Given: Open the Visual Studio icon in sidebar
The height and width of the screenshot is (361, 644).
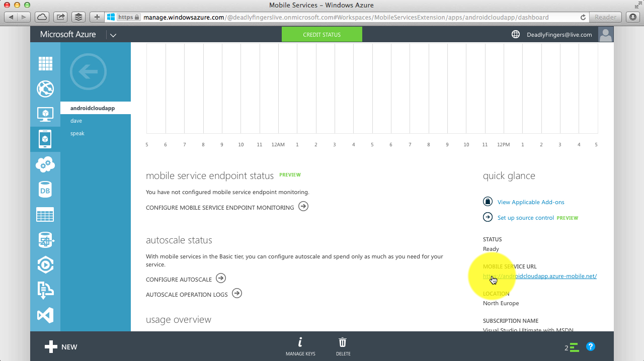Looking at the screenshot, I should tap(45, 315).
